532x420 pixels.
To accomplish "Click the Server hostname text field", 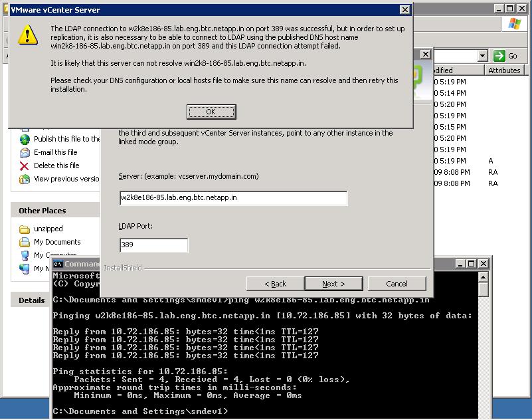I will 233,198.
